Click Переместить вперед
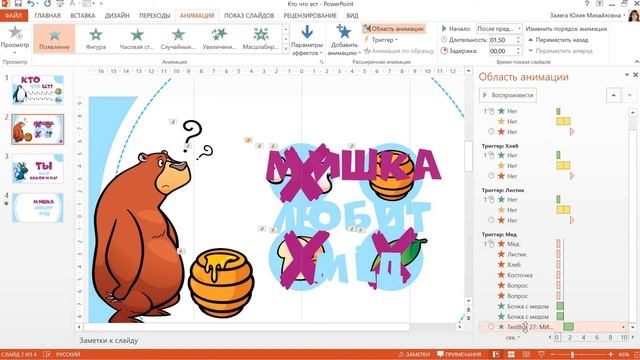The height and width of the screenshot is (360, 640). tap(560, 51)
